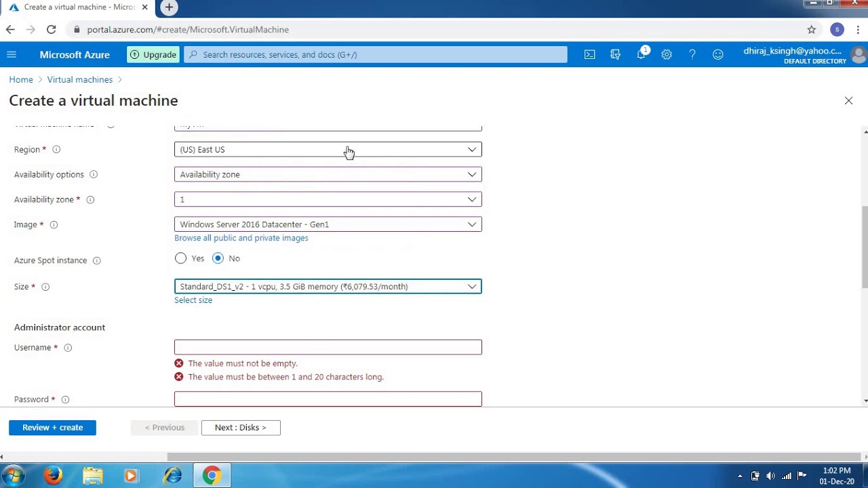
Task: Click the Region info icon
Action: coord(56,150)
